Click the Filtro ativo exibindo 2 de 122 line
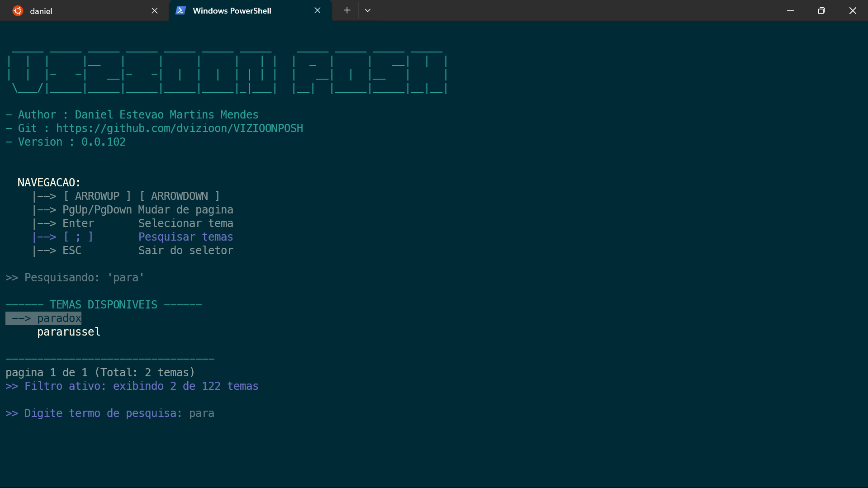Viewport: 868px width, 488px height. coord(132,386)
